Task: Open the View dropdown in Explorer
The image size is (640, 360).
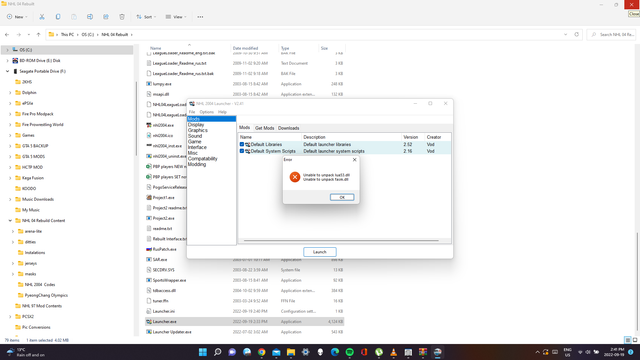Action: pyautogui.click(x=176, y=17)
